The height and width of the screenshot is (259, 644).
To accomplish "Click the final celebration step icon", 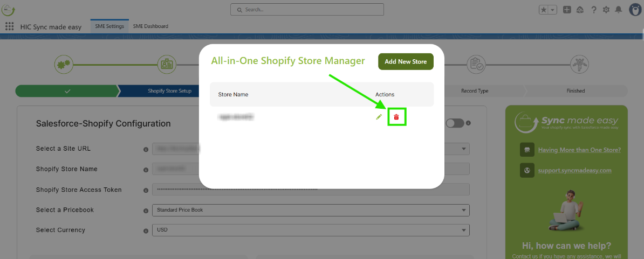I will (x=579, y=64).
